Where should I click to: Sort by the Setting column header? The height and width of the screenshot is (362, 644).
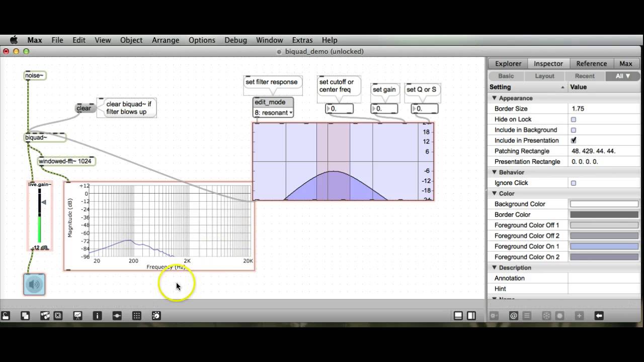click(x=527, y=87)
